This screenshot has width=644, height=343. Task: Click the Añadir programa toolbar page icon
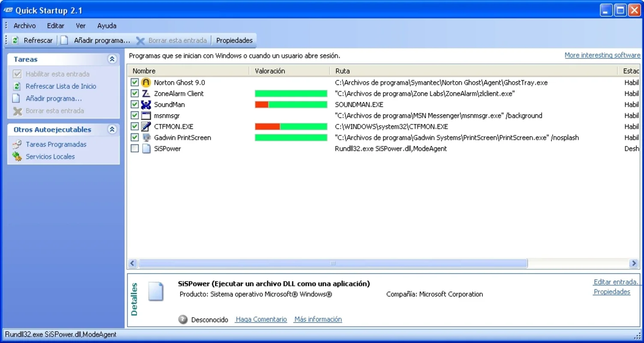point(64,40)
